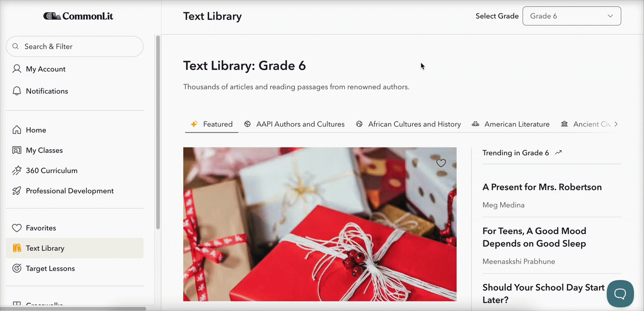644x311 pixels.
Task: Open the featured gift boxes thumbnail
Action: pyautogui.click(x=320, y=224)
